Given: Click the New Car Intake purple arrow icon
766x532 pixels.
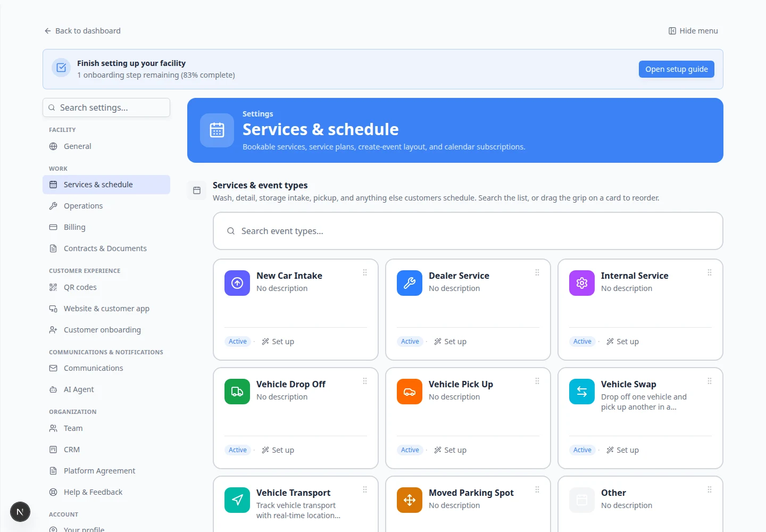Looking at the screenshot, I should 237,283.
